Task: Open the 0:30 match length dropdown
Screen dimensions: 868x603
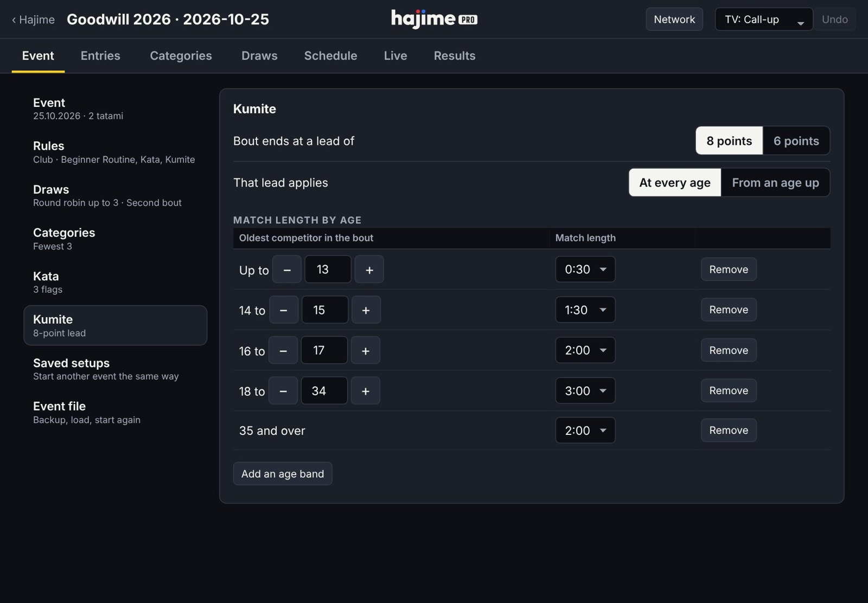Action: point(585,270)
